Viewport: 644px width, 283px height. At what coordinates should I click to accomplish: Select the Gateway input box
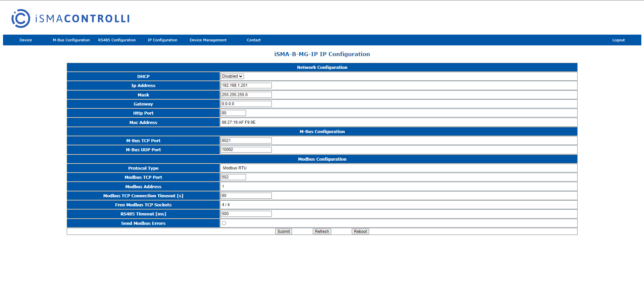(x=246, y=104)
